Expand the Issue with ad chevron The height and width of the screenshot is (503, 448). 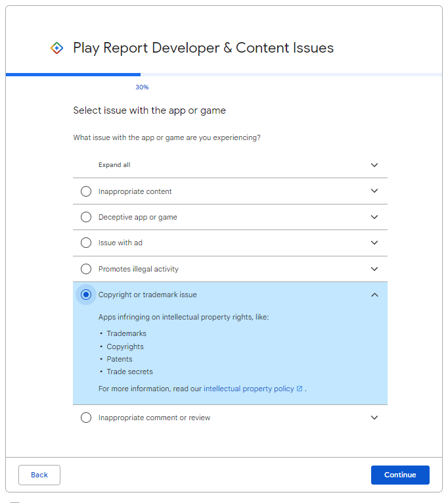pos(374,243)
